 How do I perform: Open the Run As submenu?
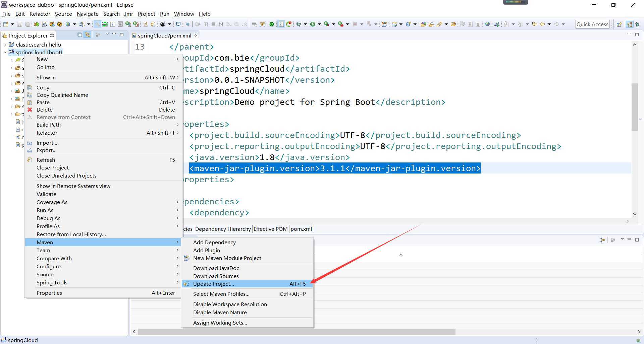(x=103, y=210)
